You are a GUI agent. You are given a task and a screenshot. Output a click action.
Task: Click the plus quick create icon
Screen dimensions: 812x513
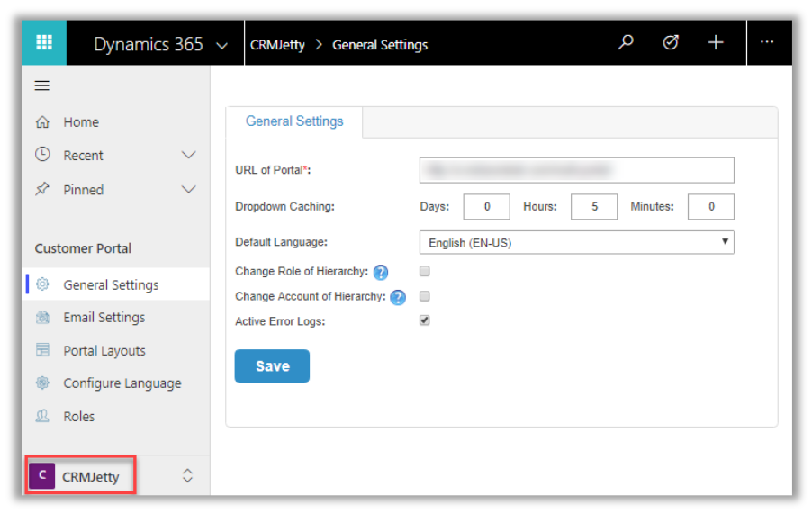pos(716,42)
